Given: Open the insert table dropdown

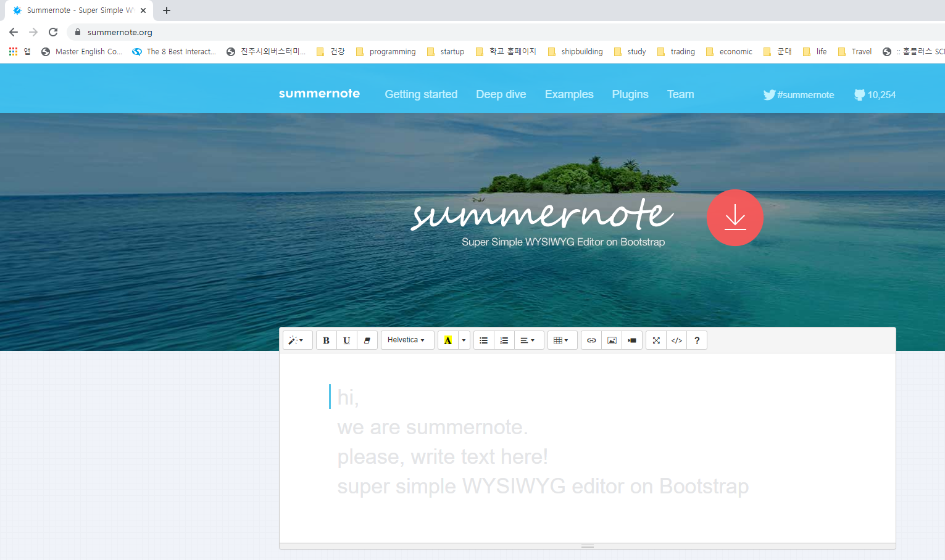Looking at the screenshot, I should pos(562,340).
